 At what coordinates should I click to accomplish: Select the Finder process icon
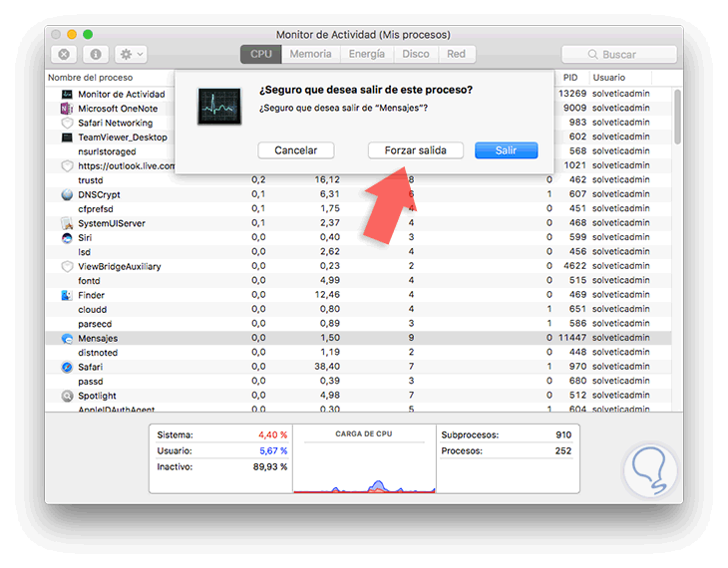click(x=67, y=295)
